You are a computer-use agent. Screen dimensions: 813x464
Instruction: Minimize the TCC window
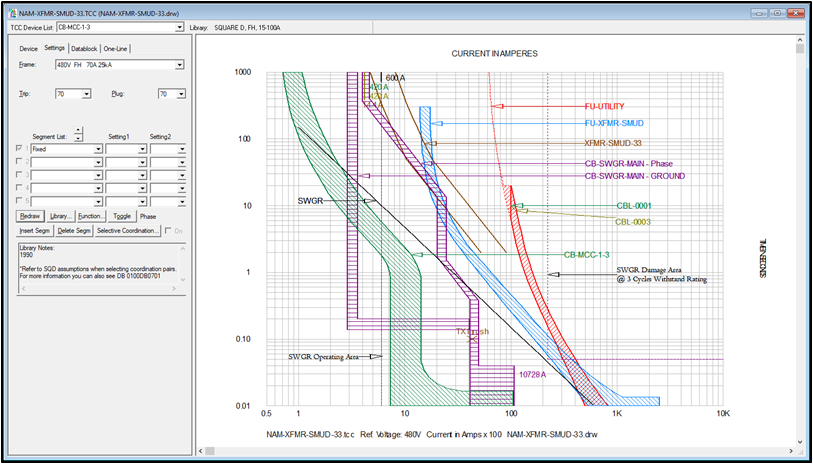[757, 11]
